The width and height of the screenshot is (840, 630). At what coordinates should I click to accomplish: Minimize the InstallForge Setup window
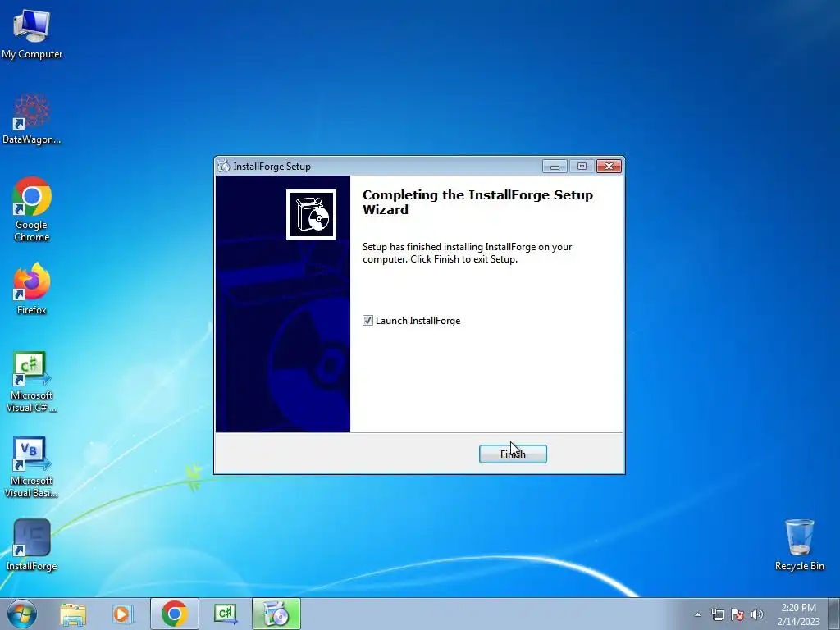[555, 167]
